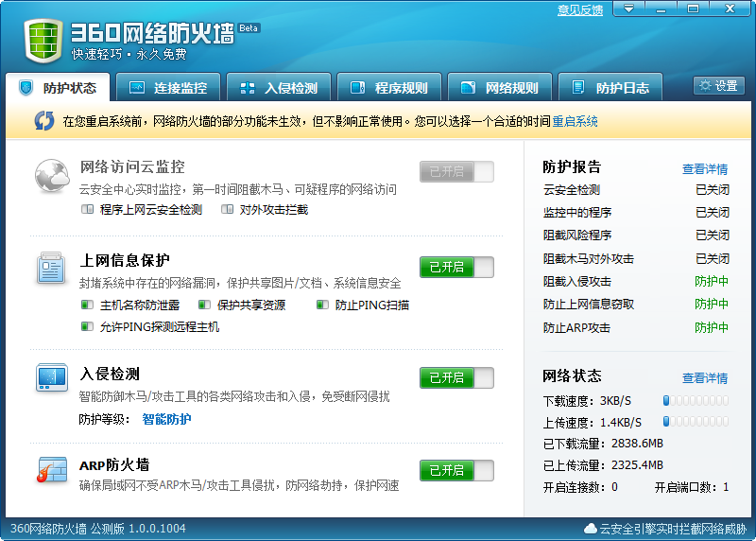Maximize the 360 firewall window
The image size is (756, 541).
click(x=693, y=9)
